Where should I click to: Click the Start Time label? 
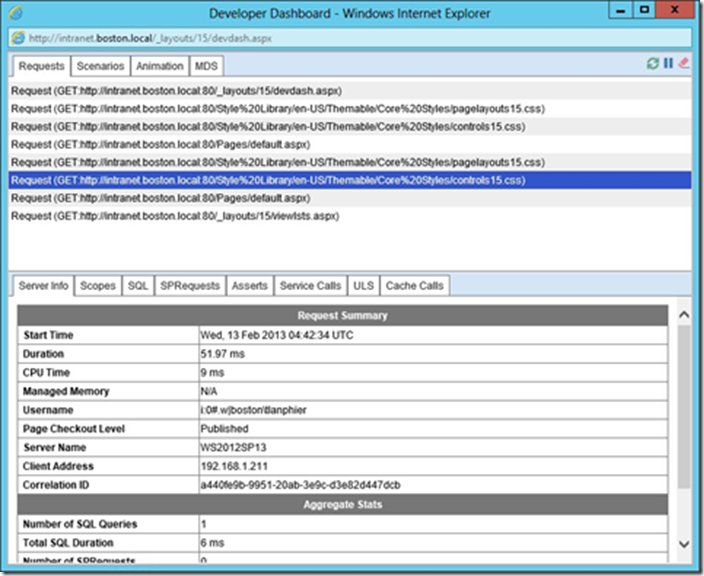(x=48, y=335)
